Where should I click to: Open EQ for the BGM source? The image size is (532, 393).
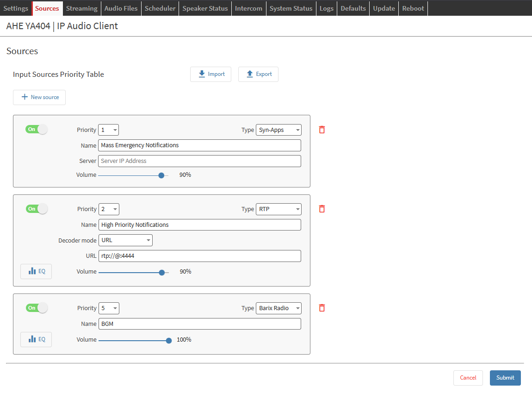[x=36, y=339]
